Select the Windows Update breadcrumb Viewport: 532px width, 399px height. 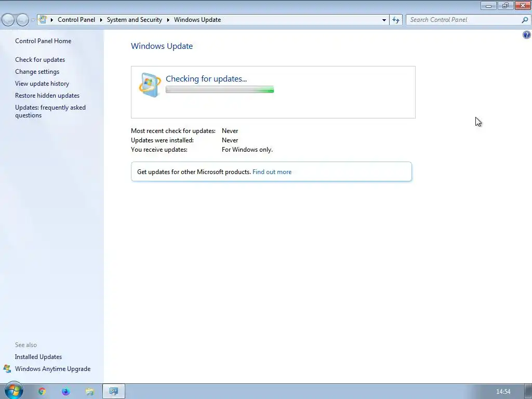(197, 20)
